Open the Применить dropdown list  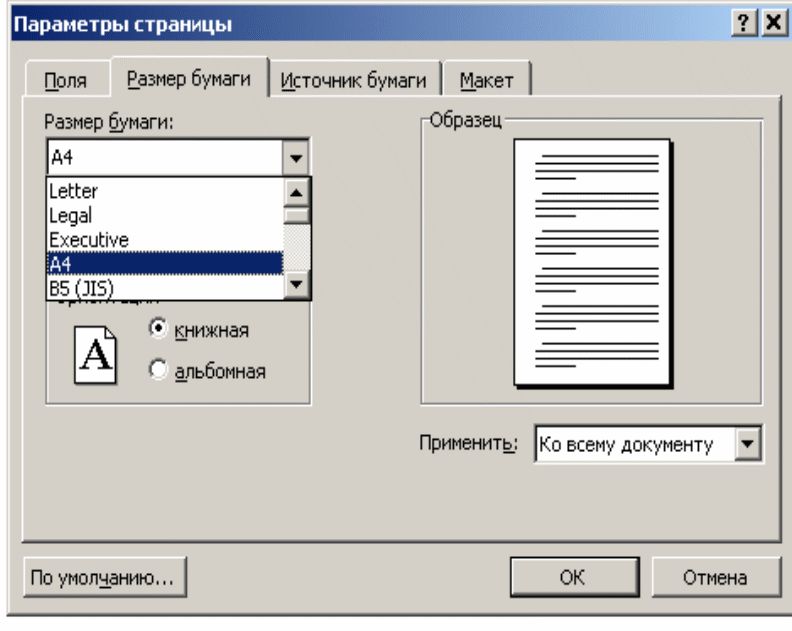(746, 444)
